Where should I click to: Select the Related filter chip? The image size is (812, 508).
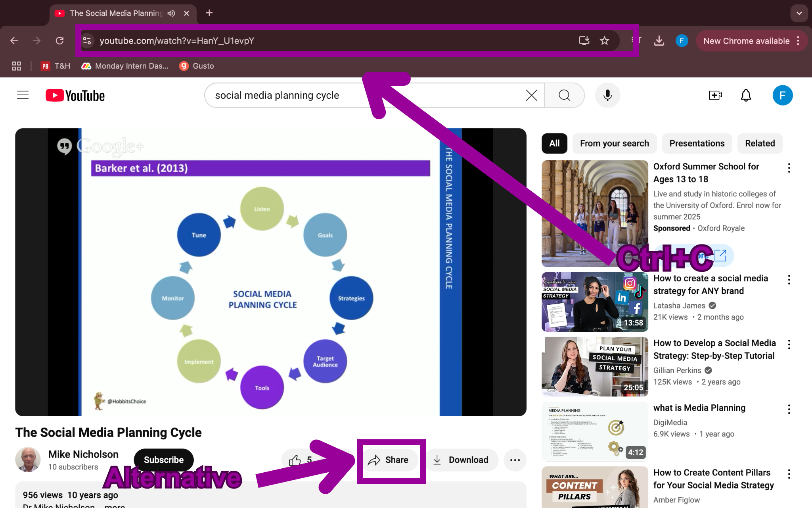click(760, 143)
